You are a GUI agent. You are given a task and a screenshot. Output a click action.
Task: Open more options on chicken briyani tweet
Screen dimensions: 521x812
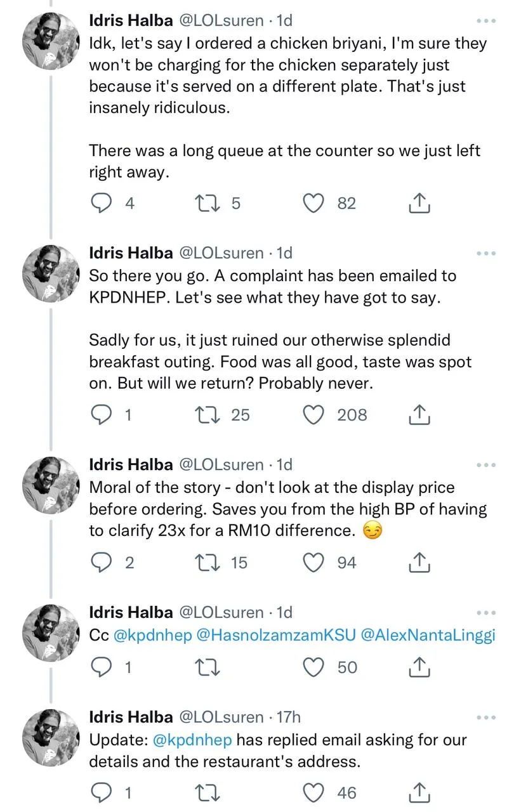485,21
